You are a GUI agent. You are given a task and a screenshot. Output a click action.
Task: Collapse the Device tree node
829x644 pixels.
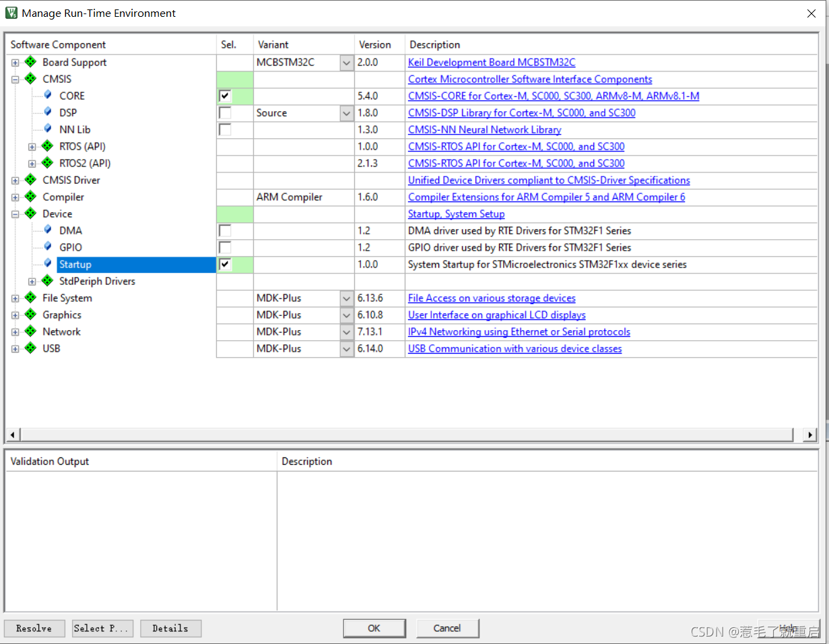(15, 214)
